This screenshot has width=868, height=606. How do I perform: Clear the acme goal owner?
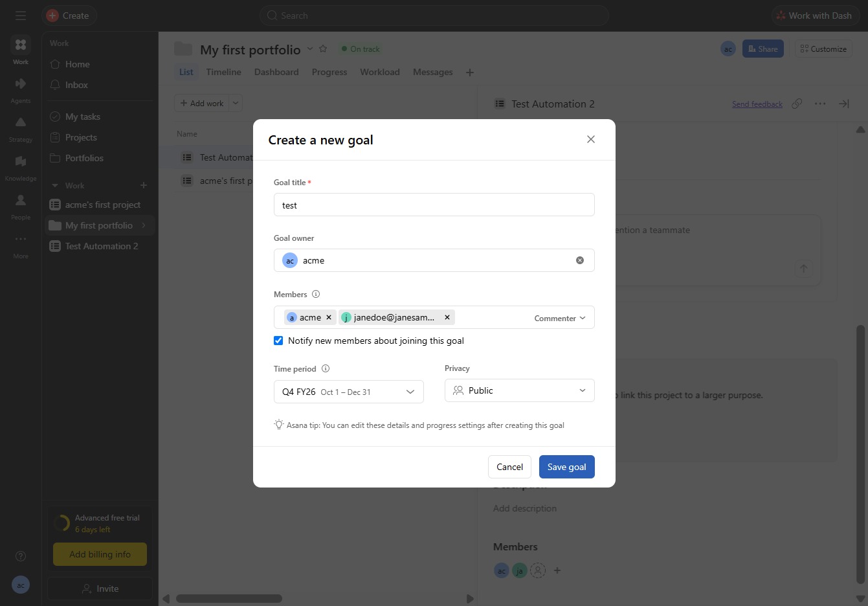point(580,260)
